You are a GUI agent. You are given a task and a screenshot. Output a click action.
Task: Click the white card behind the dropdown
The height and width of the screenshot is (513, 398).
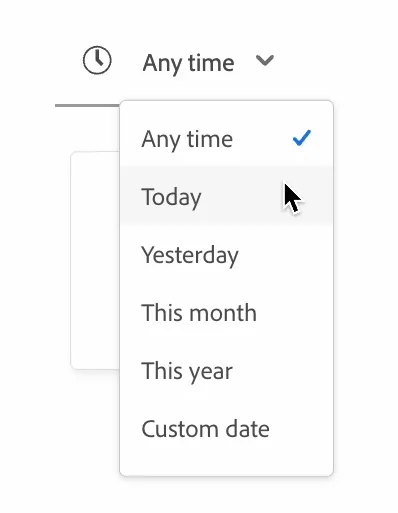coord(95,260)
